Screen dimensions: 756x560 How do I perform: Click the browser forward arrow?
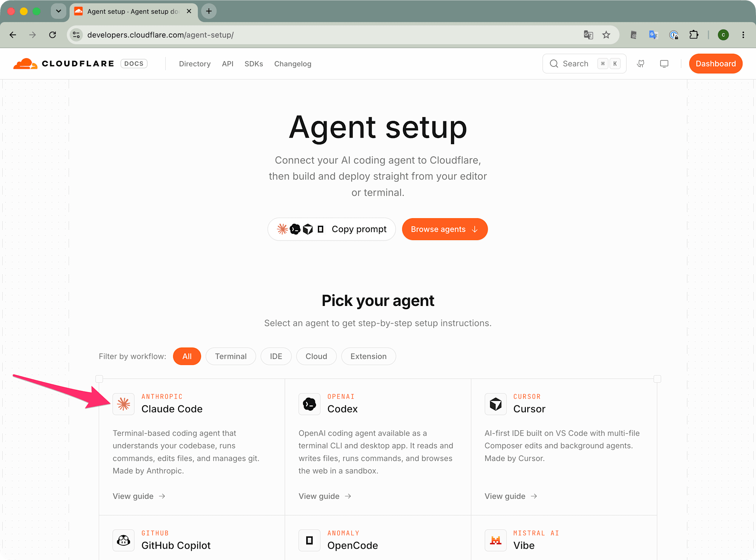click(x=33, y=35)
